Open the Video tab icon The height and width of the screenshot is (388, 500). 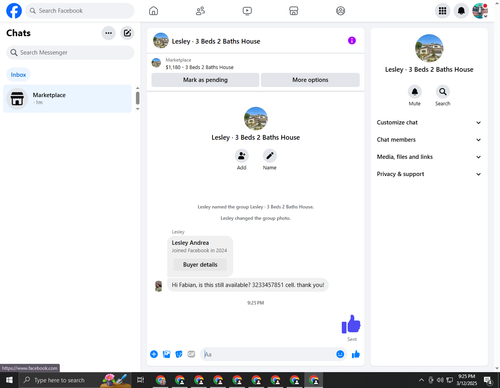(x=247, y=11)
